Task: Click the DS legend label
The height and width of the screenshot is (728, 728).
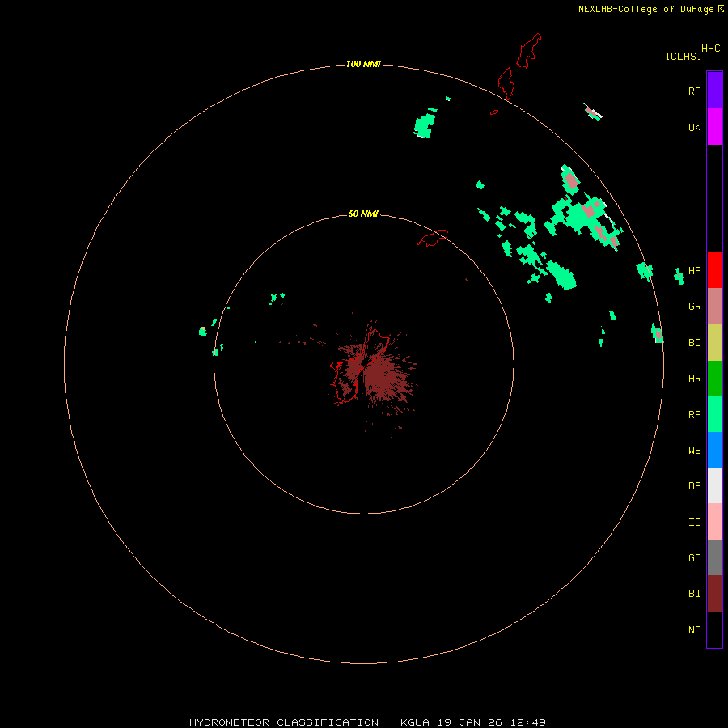Action: click(695, 486)
